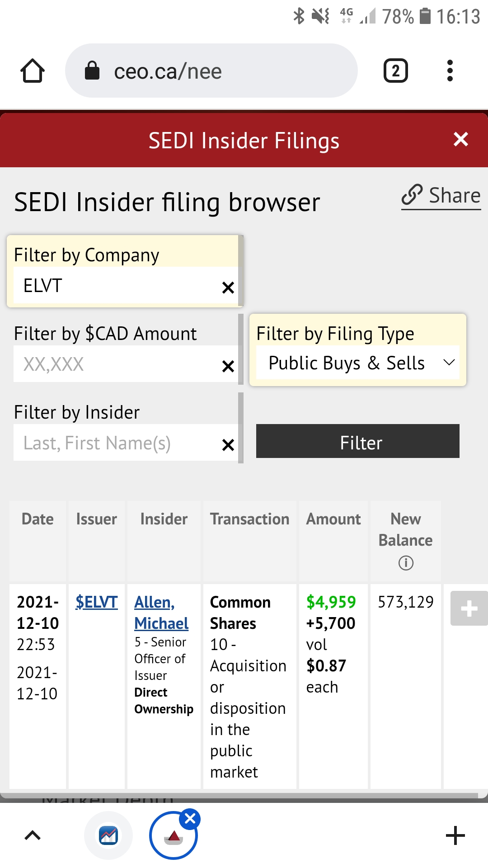Close the SEDI Insider Filings panel
The width and height of the screenshot is (488, 868).
pos(460,139)
